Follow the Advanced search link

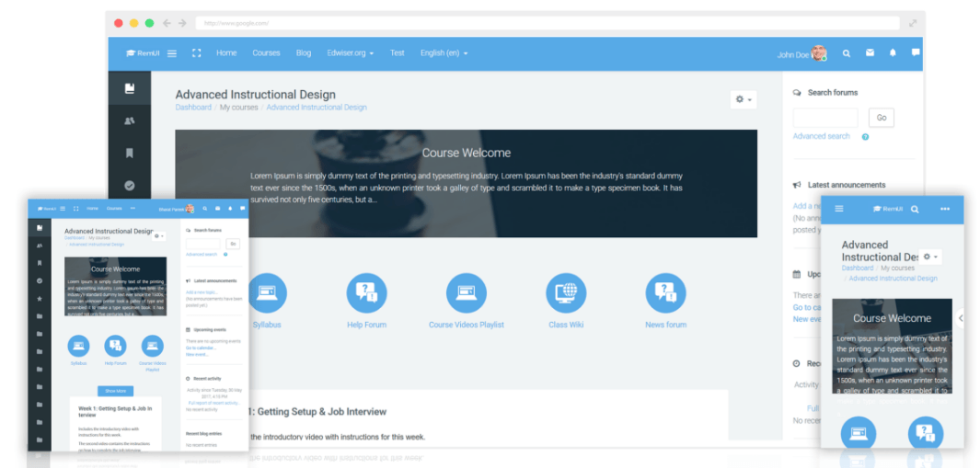[x=821, y=136]
